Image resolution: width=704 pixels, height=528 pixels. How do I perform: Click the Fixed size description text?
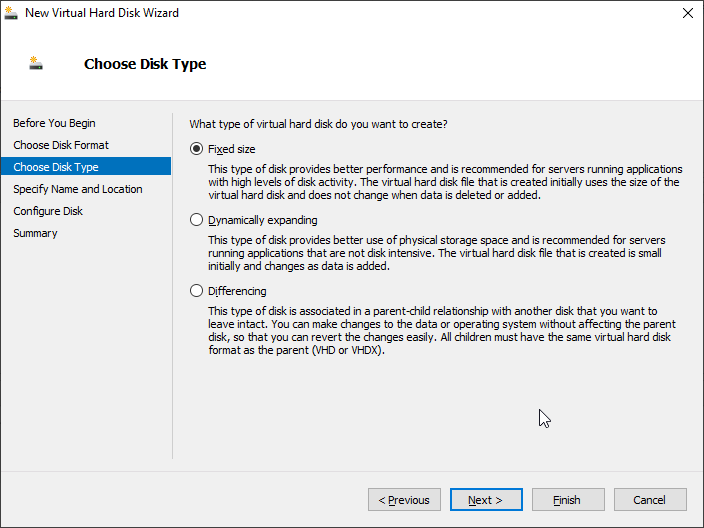(443, 182)
